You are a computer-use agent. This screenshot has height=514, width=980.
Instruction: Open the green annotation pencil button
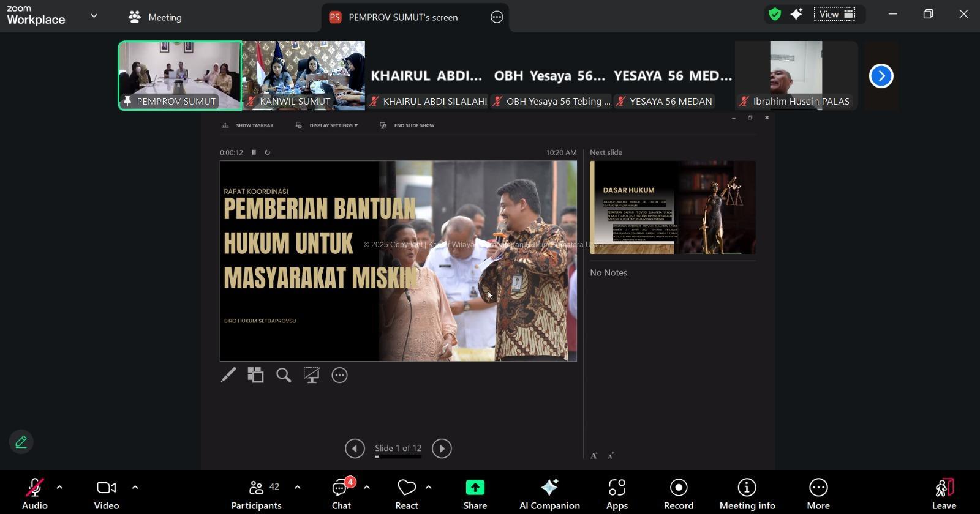point(21,442)
